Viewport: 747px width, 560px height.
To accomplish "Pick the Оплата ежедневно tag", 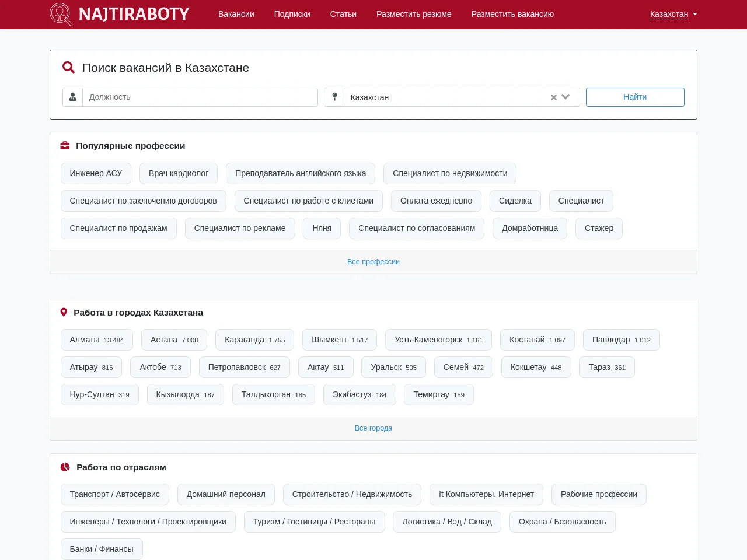I will click(x=437, y=201).
